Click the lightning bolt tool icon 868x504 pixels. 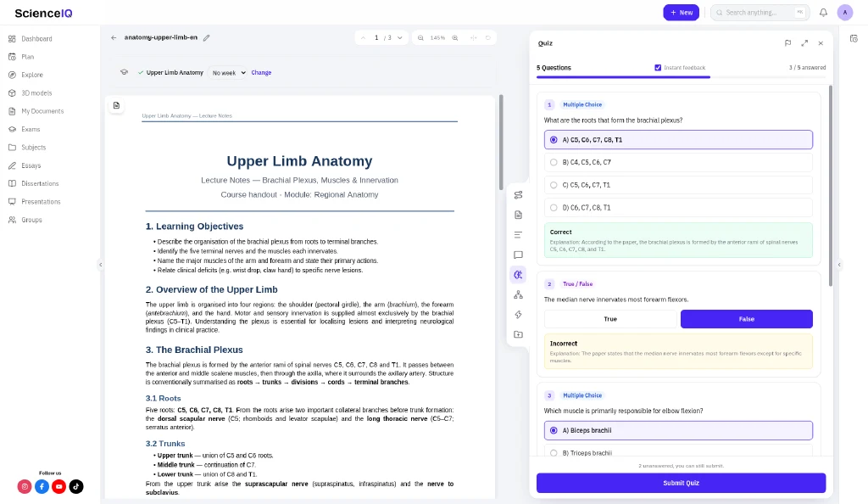click(x=518, y=315)
